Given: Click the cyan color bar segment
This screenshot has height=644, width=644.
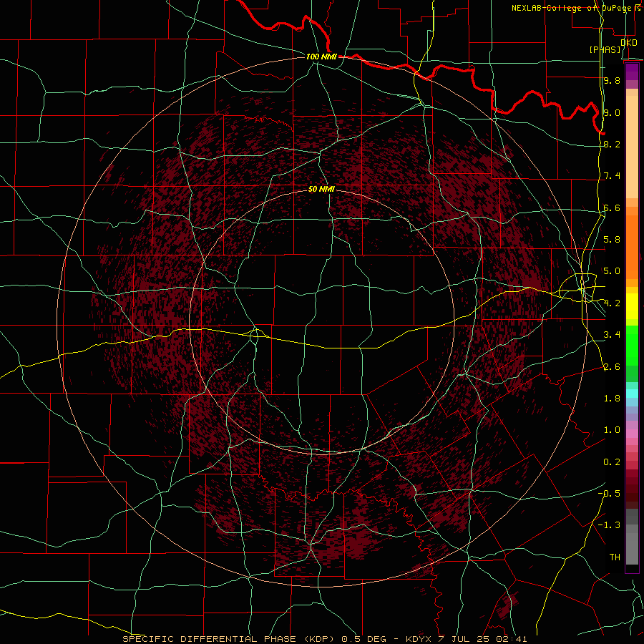Looking at the screenshot, I should (632, 394).
